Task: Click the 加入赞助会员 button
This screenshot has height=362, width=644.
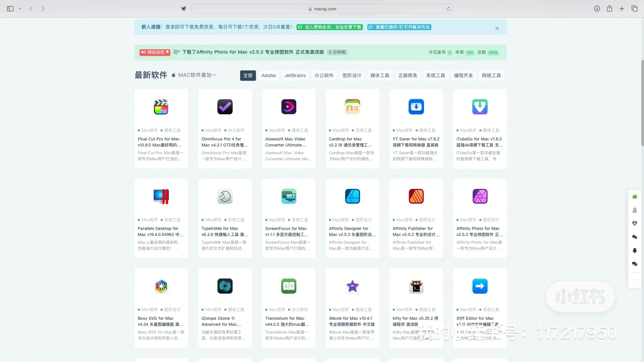Action: tap(329, 27)
